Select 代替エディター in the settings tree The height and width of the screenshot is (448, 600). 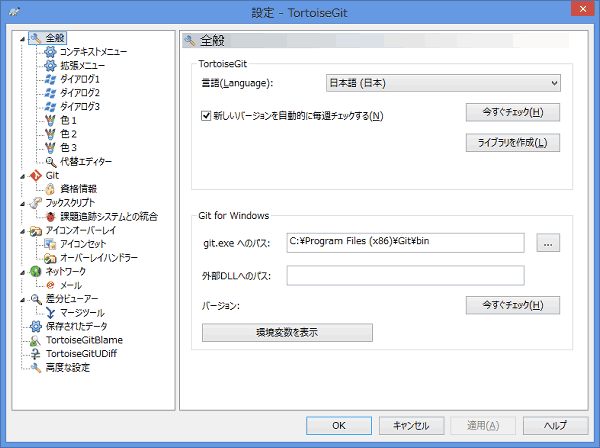click(x=86, y=162)
